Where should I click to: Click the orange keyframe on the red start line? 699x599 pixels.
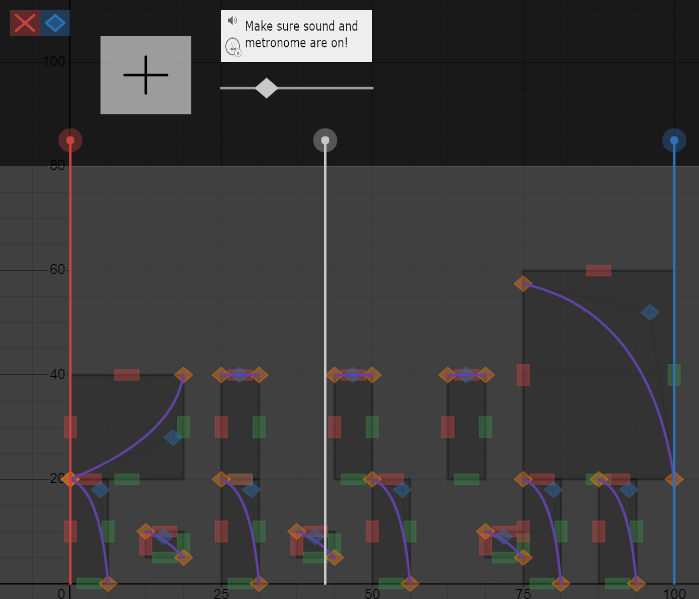click(x=70, y=479)
